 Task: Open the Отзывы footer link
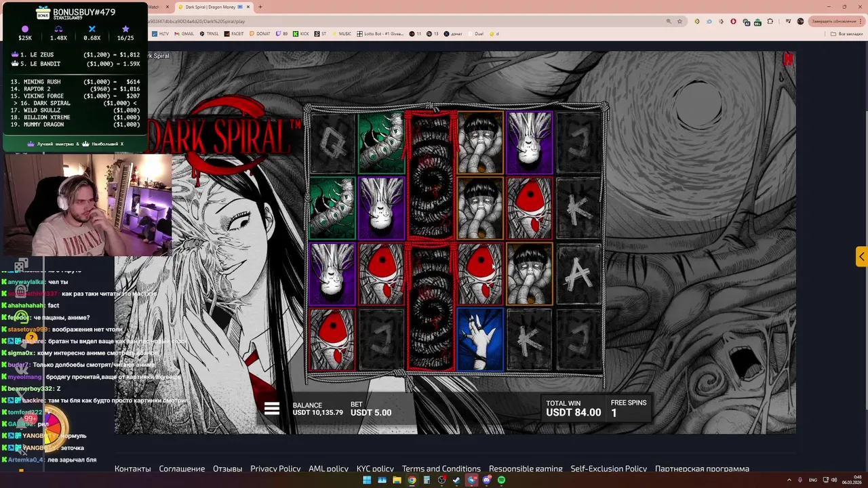pyautogui.click(x=227, y=468)
